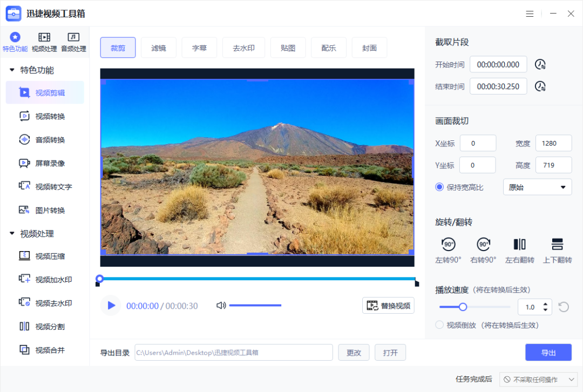The width and height of the screenshot is (583, 392).
Task: Adjust the volume slider
Action: (x=255, y=306)
